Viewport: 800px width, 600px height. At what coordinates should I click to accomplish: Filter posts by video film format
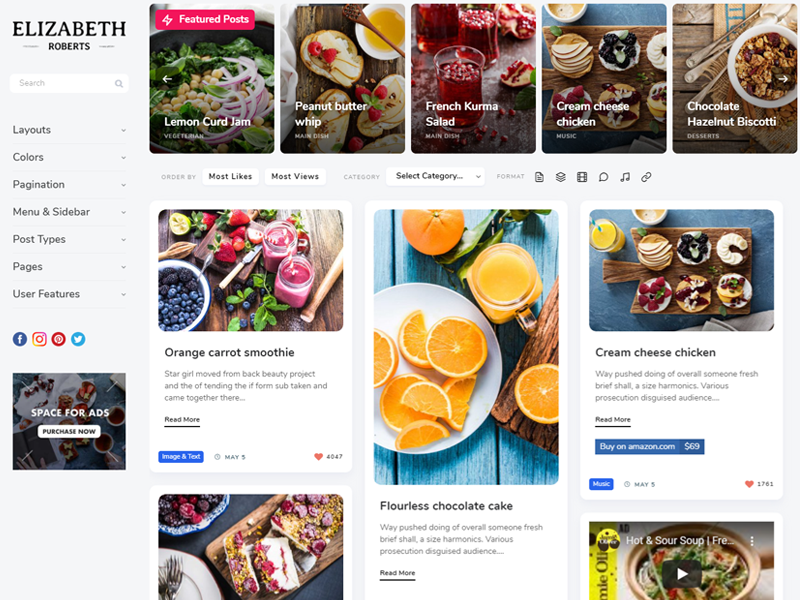582,177
